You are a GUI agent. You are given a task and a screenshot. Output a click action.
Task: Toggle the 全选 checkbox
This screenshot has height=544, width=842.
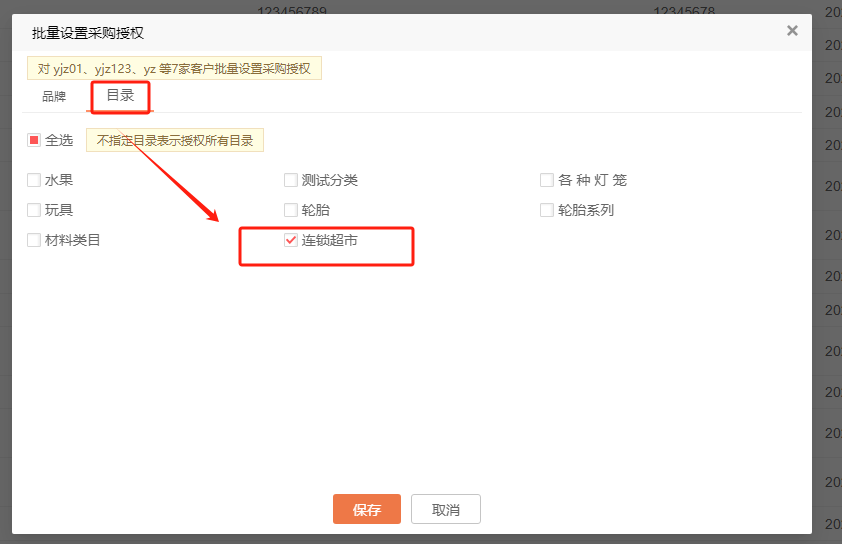(34, 140)
